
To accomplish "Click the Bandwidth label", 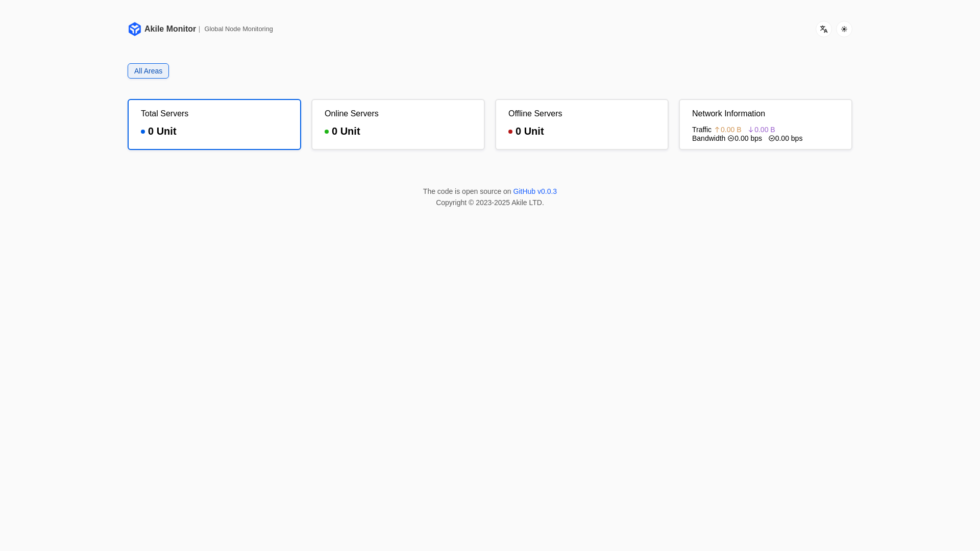I will [708, 138].
